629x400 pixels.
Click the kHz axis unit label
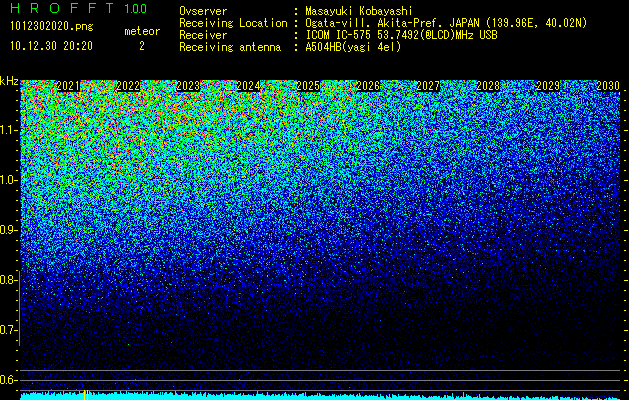coord(9,81)
